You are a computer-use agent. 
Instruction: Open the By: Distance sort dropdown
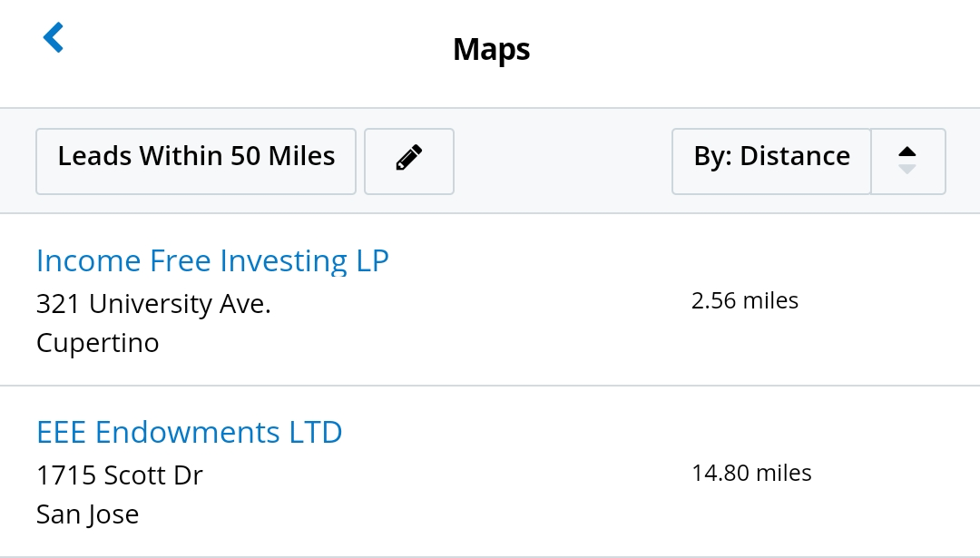[x=771, y=158]
